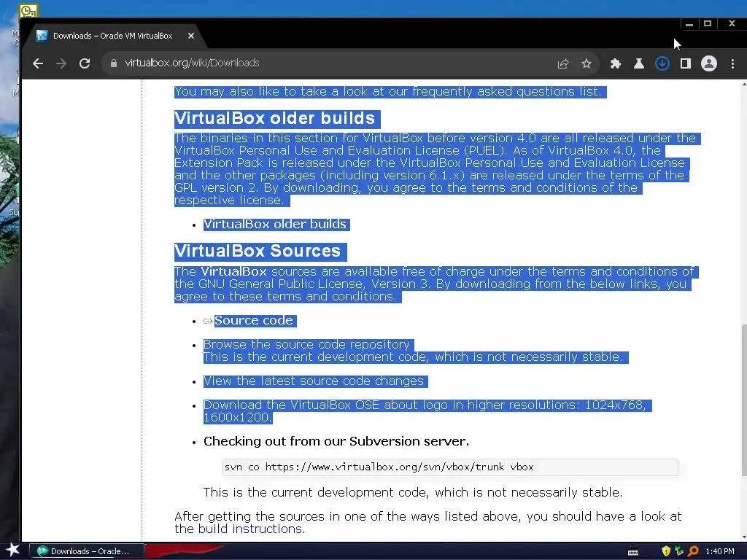747x560 pixels.
Task: Click the scrollbar up arrow
Action: click(743, 85)
